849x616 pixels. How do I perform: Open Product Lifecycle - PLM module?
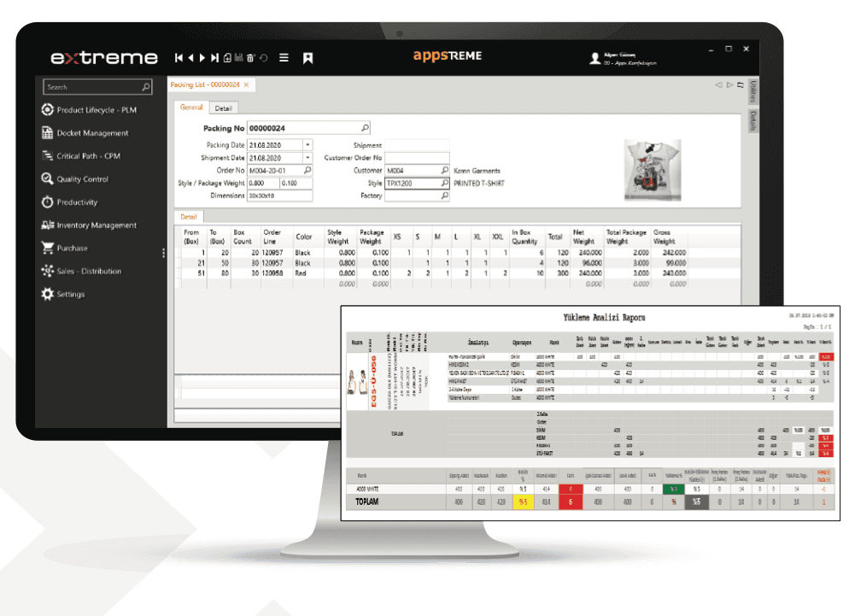90,110
